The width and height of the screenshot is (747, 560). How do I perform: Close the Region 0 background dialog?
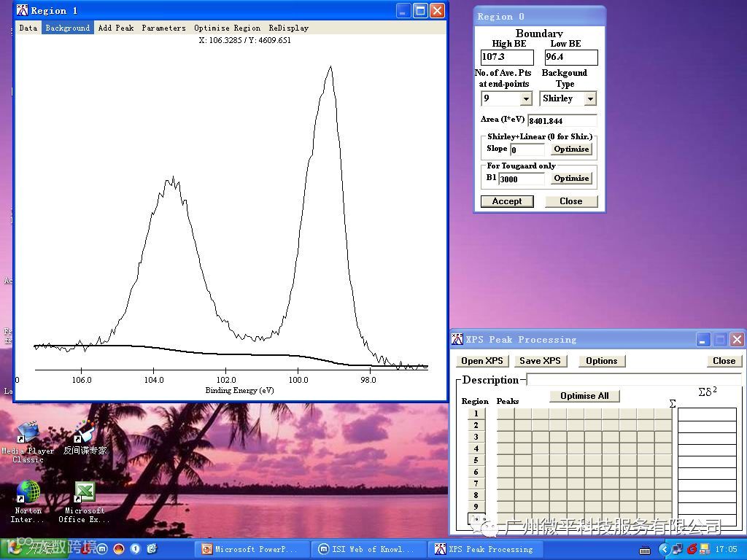(x=570, y=201)
